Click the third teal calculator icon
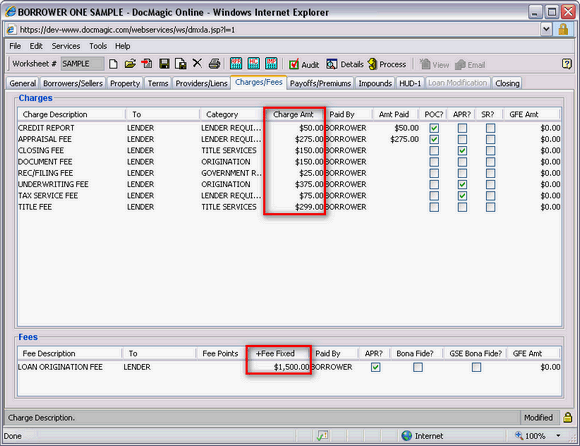 [x=272, y=64]
